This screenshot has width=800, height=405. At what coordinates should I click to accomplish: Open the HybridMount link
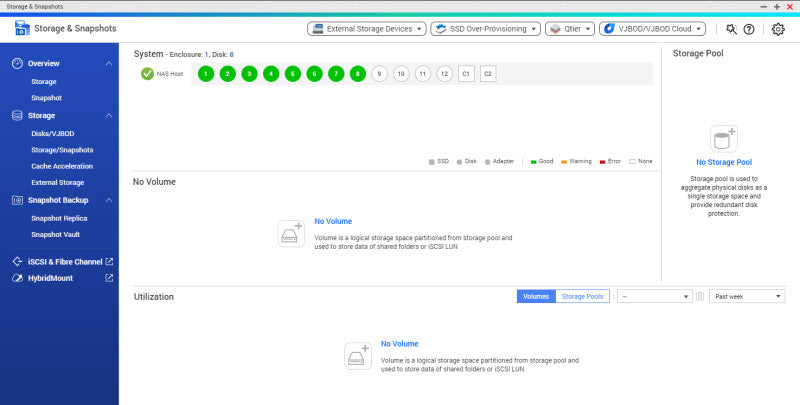[50, 278]
